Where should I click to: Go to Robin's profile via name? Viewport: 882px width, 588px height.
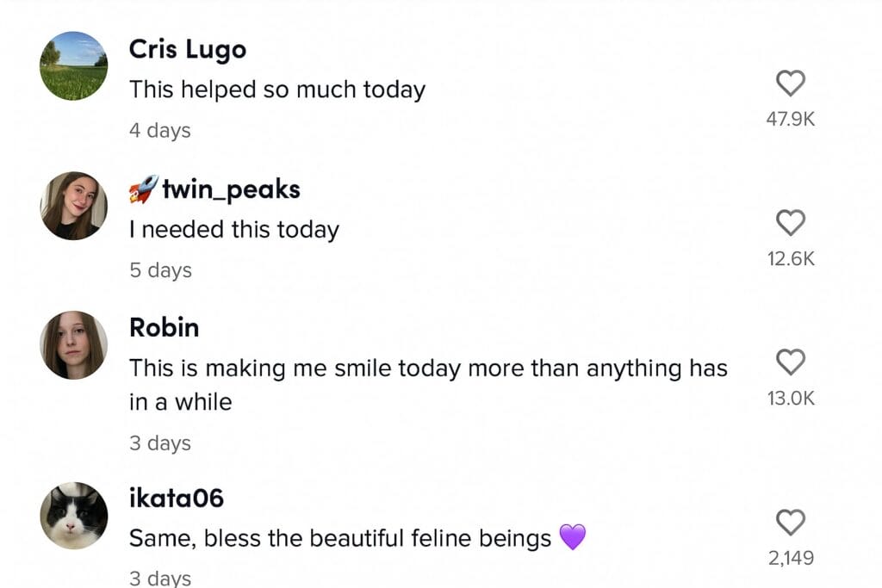(x=164, y=328)
